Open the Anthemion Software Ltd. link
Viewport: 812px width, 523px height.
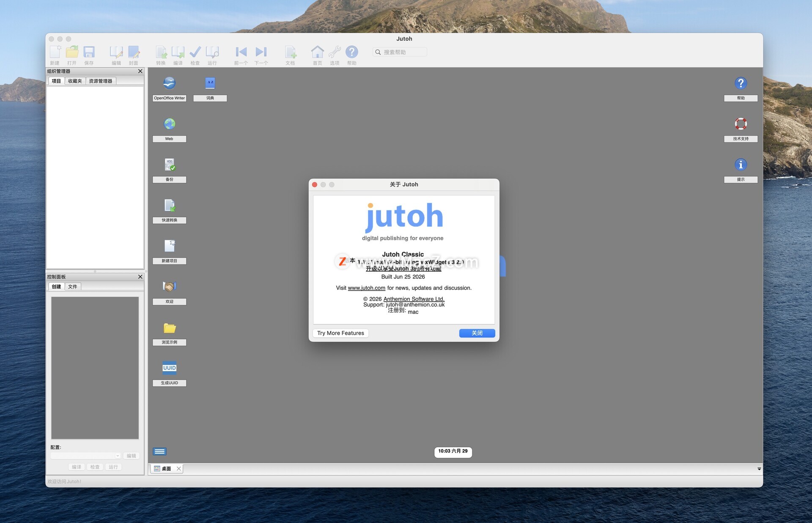414,299
